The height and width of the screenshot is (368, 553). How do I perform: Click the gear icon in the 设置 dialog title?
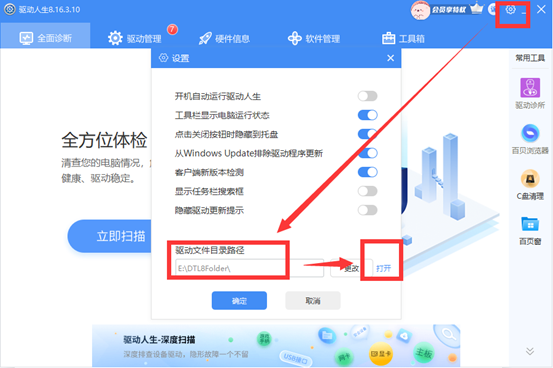[x=163, y=58]
